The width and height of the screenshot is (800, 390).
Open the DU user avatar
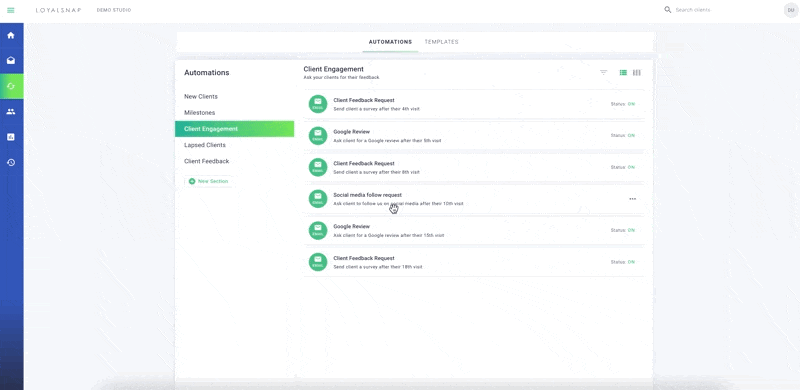click(x=791, y=10)
